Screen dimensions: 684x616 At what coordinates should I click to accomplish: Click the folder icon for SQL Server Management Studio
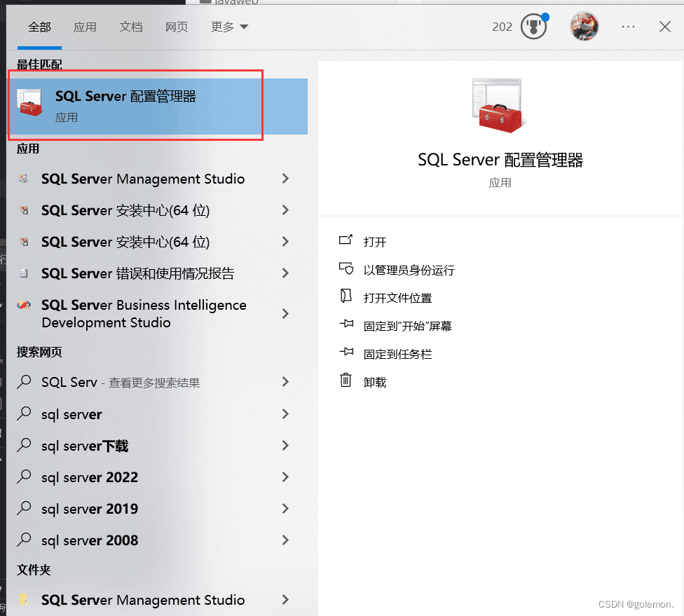click(x=24, y=599)
